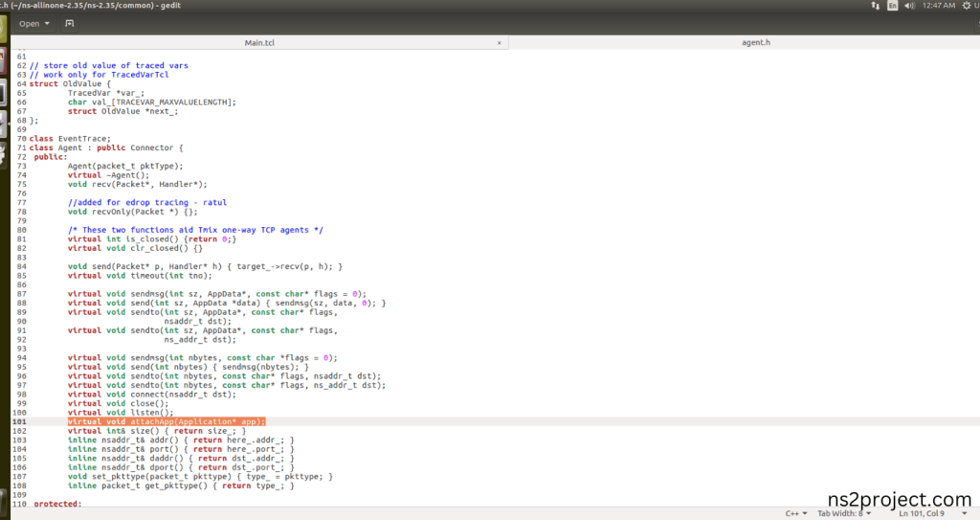
Task: Click comment 'added for edrop tracing - ratul'
Action: click(x=146, y=203)
